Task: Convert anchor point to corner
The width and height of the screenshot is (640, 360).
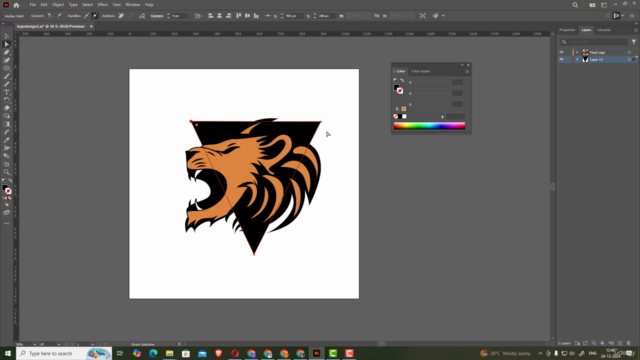Action: [50, 16]
